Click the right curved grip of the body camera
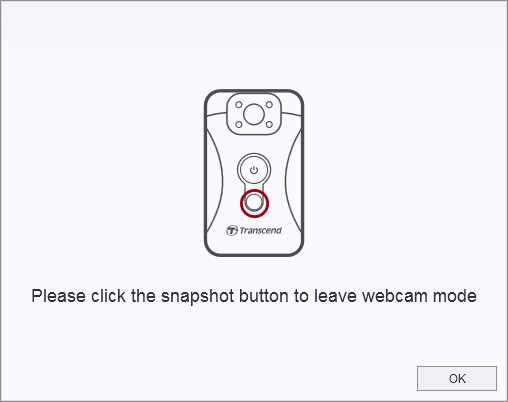 [x=293, y=180]
